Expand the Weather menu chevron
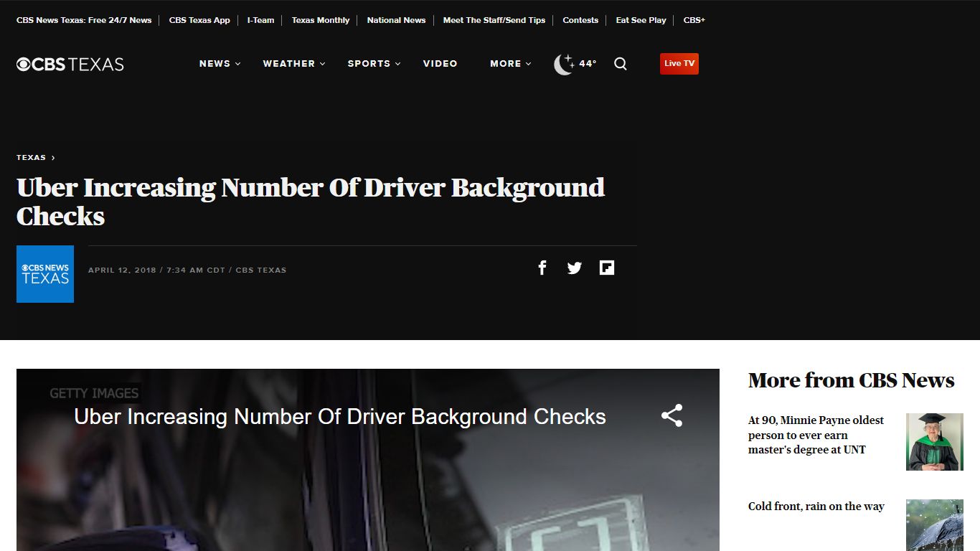980x551 pixels. coord(323,64)
